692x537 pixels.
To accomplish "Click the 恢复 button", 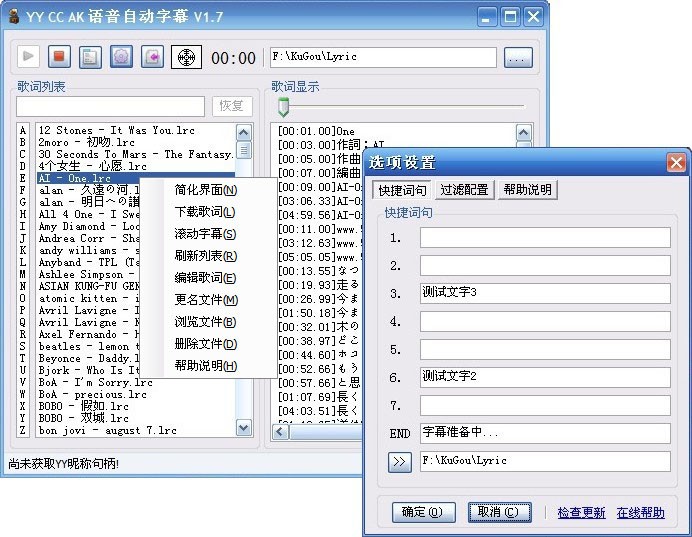I will click(x=232, y=106).
